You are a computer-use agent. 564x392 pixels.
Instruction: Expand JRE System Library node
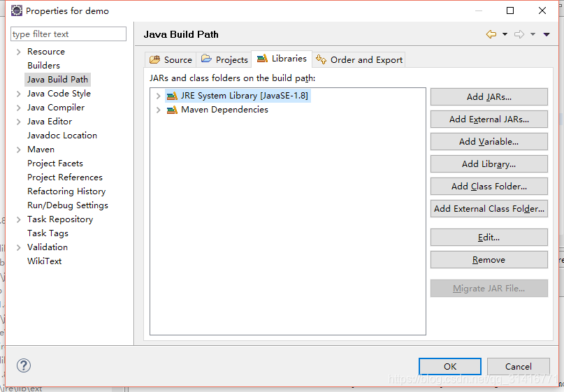[158, 96]
